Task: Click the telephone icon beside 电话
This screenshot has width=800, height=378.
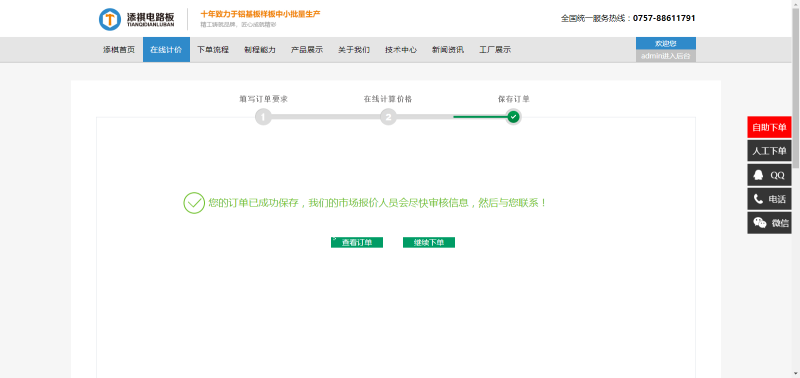Action: tap(758, 199)
